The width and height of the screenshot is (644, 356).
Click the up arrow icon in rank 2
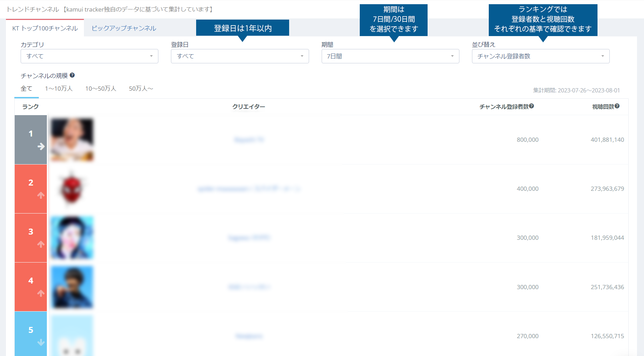coord(41,195)
